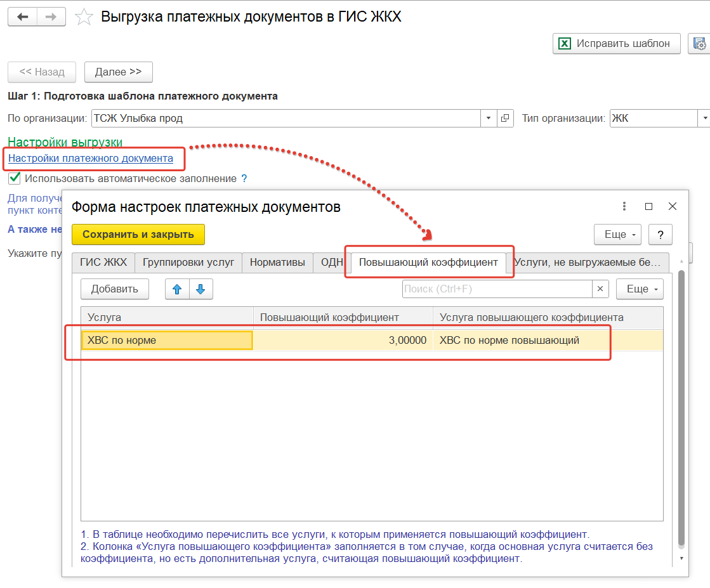This screenshot has width=710, height=588.
Task: Open the Еще menu next to search
Action: tap(640, 289)
